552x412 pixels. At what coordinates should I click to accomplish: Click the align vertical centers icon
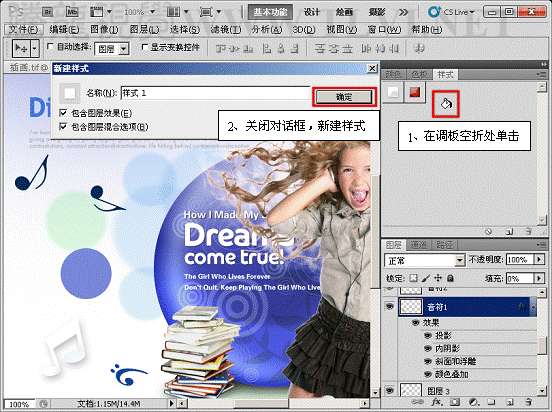234,48
